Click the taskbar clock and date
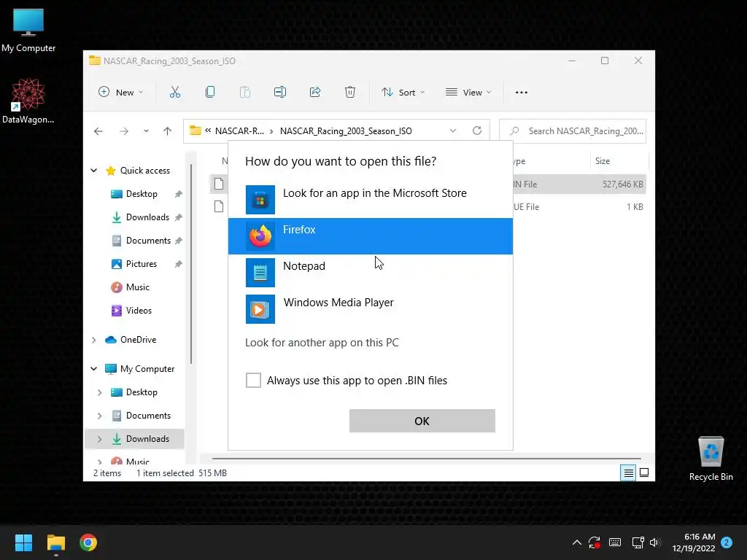Viewport: 747px width, 560px height. 694,542
